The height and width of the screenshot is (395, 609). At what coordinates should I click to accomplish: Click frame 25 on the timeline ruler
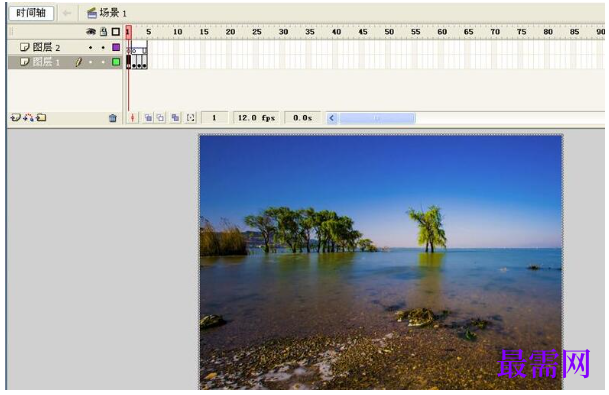tap(257, 32)
